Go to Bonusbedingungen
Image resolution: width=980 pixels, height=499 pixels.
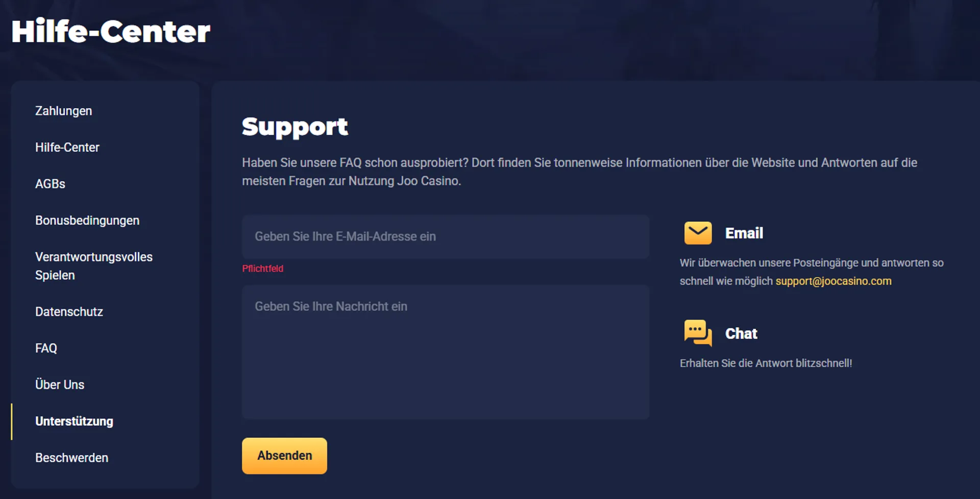pos(87,220)
